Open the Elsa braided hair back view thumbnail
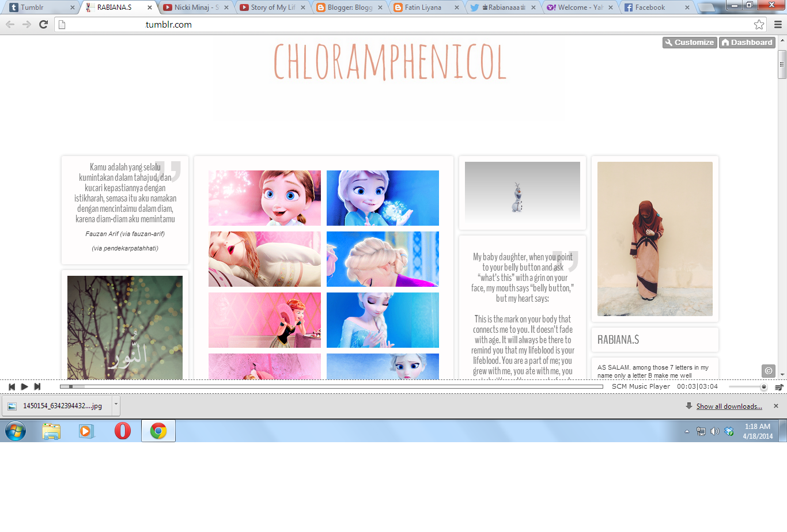The image size is (787, 532). pyautogui.click(x=383, y=259)
